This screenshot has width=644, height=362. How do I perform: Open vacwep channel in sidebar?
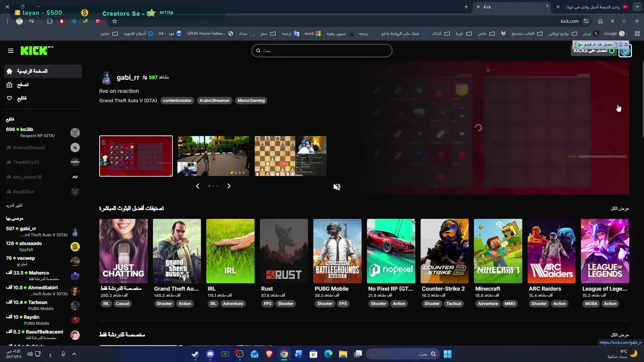[x=42, y=261]
